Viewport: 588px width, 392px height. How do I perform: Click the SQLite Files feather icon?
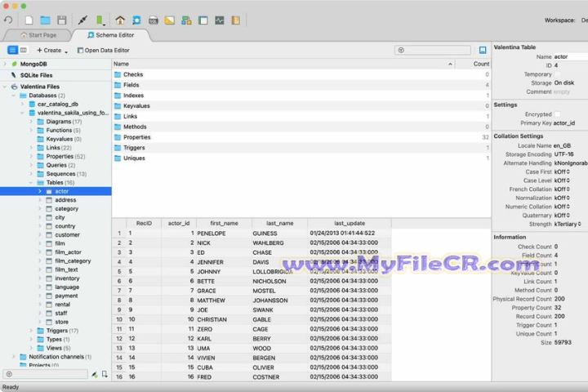[14, 75]
